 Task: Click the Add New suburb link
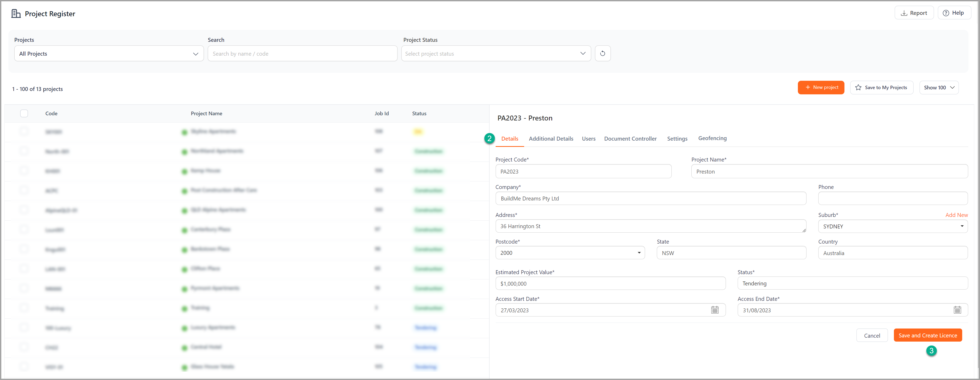[956, 215]
